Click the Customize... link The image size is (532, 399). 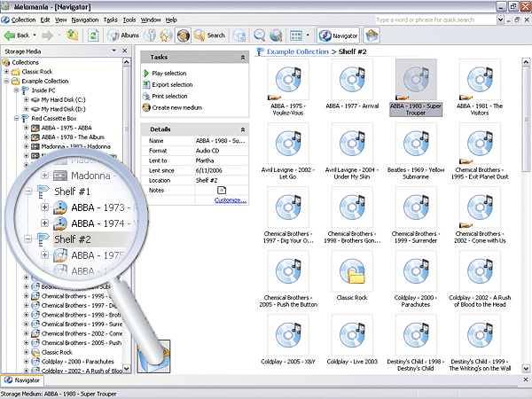tap(230, 200)
